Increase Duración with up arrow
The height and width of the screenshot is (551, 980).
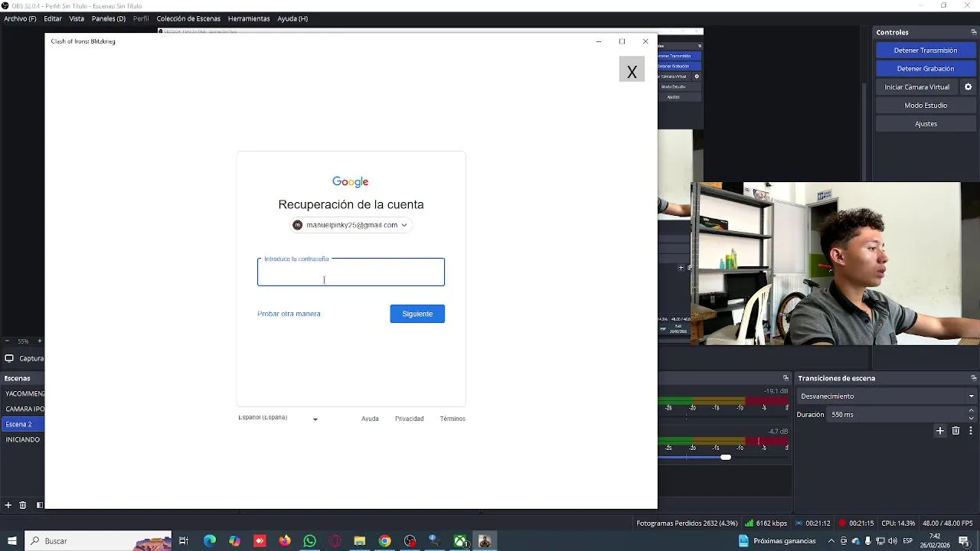click(972, 411)
